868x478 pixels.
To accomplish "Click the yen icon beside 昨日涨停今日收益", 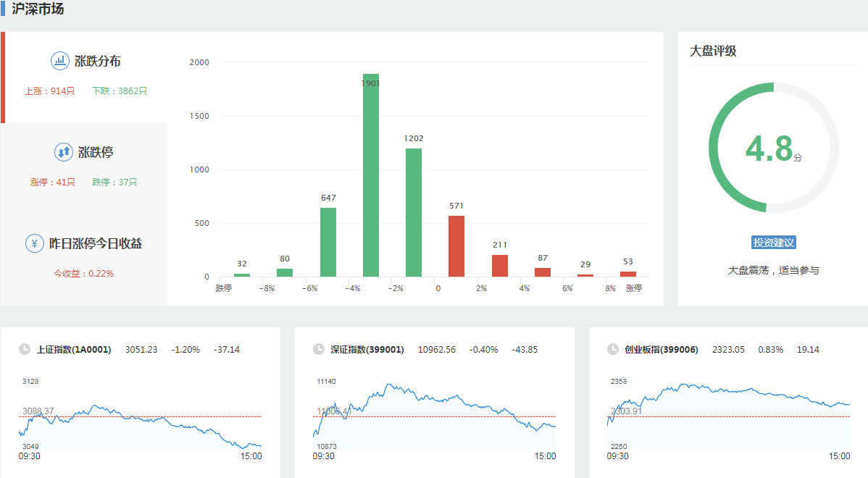I will pyautogui.click(x=34, y=243).
